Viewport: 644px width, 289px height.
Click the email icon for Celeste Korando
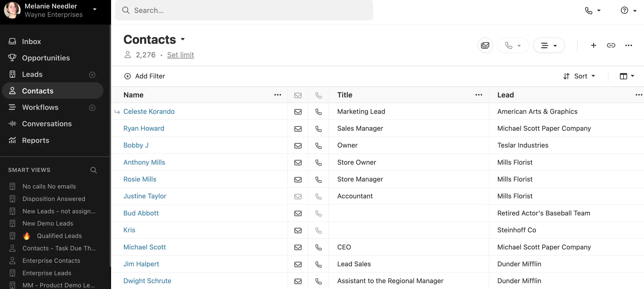pyautogui.click(x=298, y=112)
